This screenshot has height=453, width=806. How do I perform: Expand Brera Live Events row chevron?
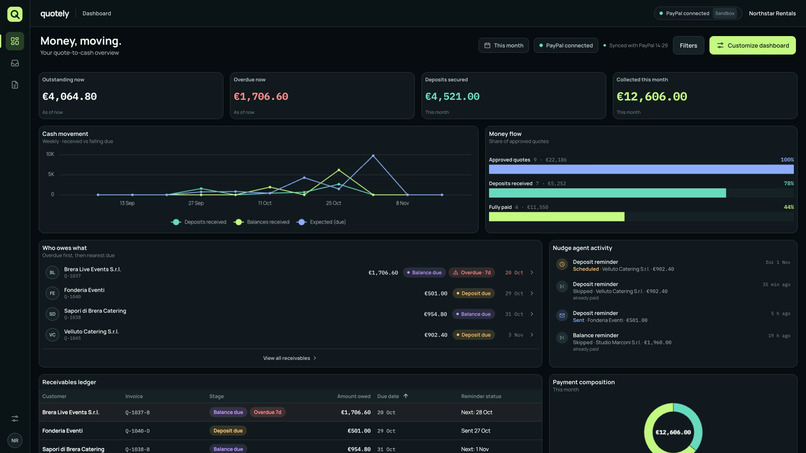tap(532, 273)
